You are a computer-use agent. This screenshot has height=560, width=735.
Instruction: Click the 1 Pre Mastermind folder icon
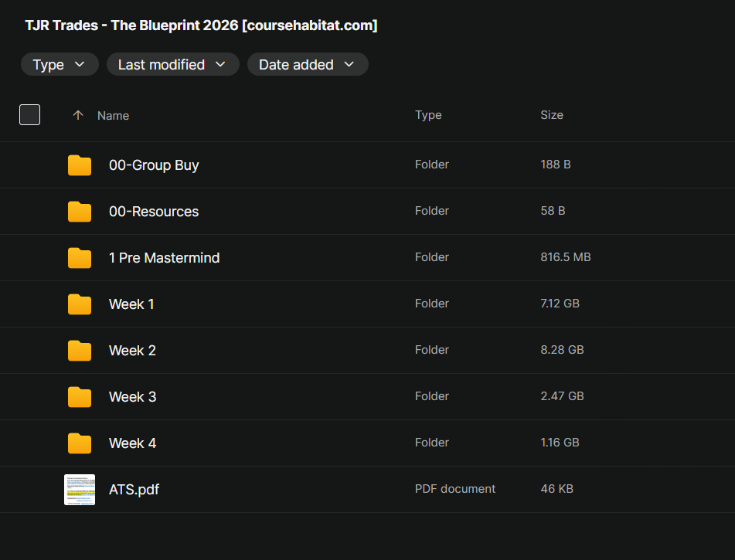80,258
